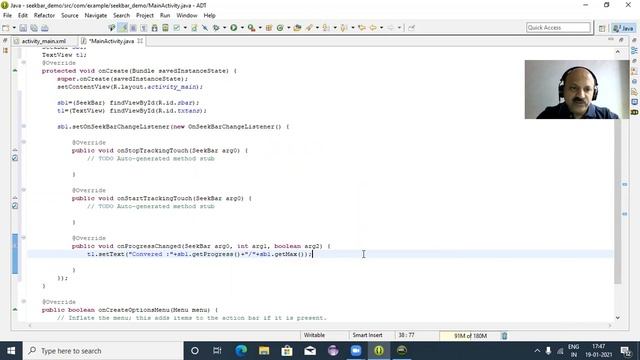Image resolution: width=640 pixels, height=360 pixels.
Task: Run garbage collector trash icon
Action: click(504, 336)
